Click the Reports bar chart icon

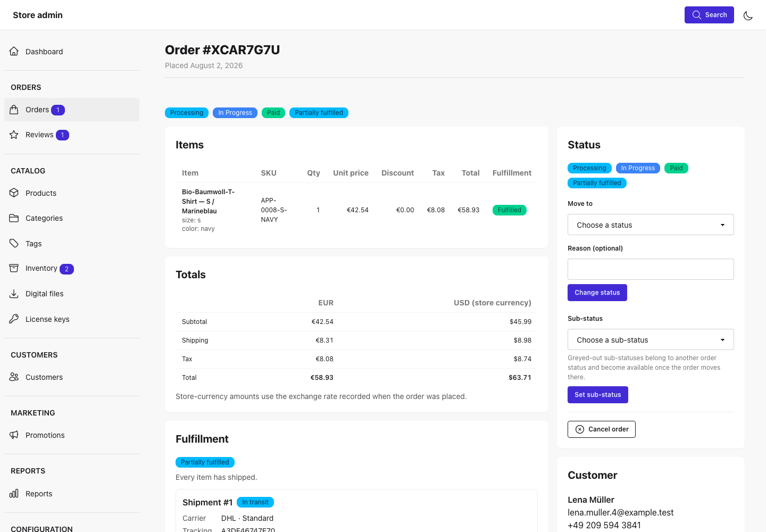coord(14,494)
